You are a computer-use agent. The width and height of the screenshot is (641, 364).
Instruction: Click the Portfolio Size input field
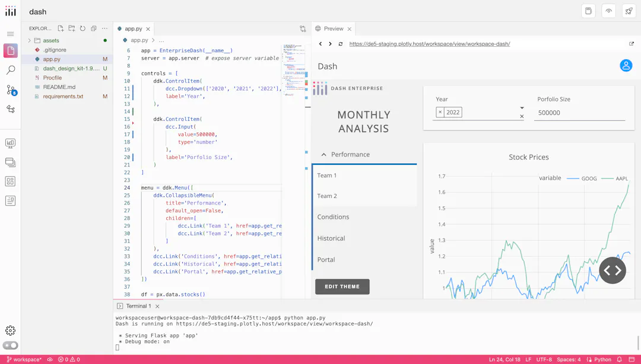click(580, 113)
